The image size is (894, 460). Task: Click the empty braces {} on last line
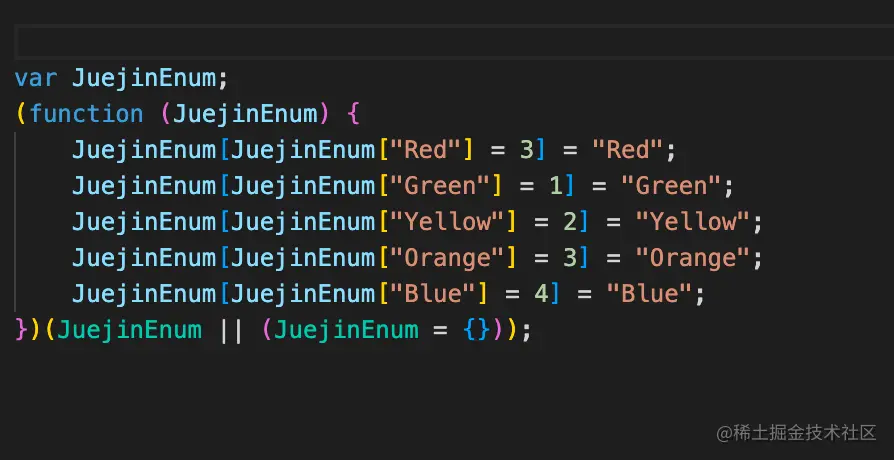click(476, 330)
